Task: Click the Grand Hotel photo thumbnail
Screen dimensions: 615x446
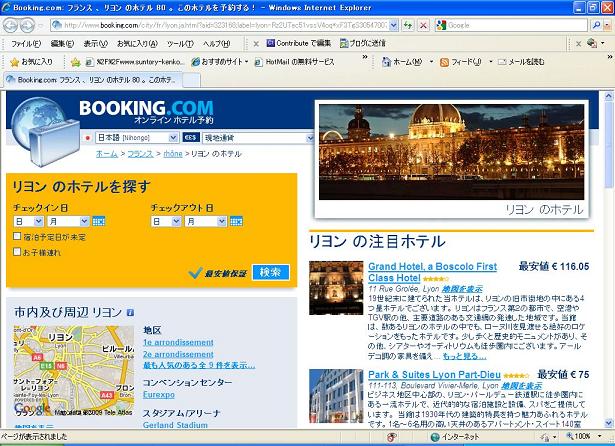Action: (x=336, y=288)
